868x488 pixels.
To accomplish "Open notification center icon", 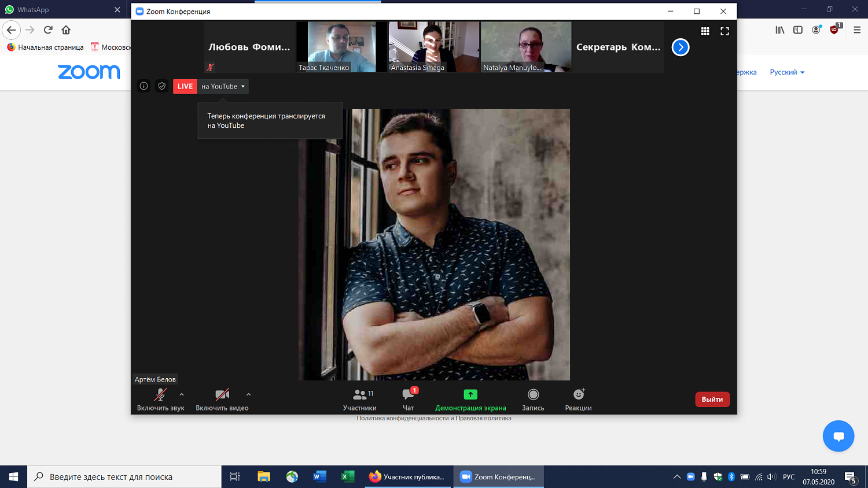I will click(x=851, y=478).
